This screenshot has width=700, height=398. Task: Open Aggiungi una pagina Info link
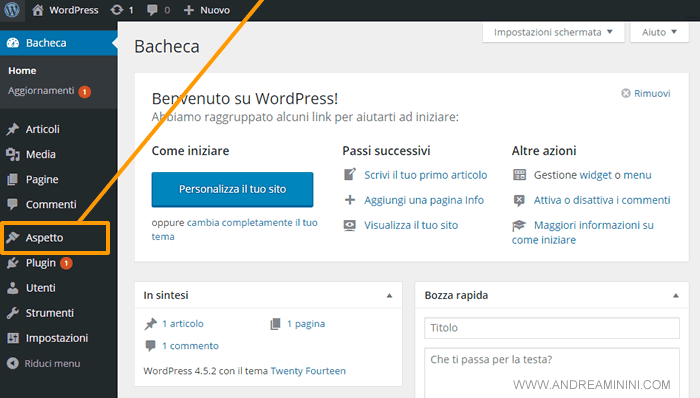[424, 200]
